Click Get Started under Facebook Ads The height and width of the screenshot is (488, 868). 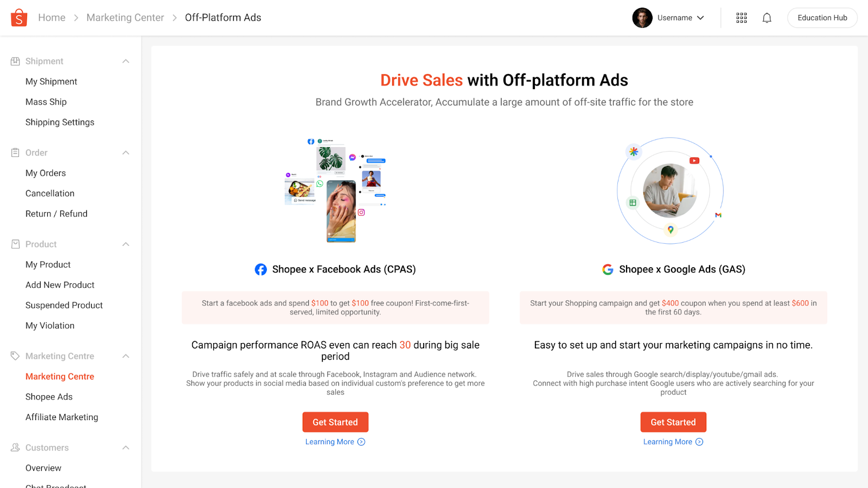[335, 422]
